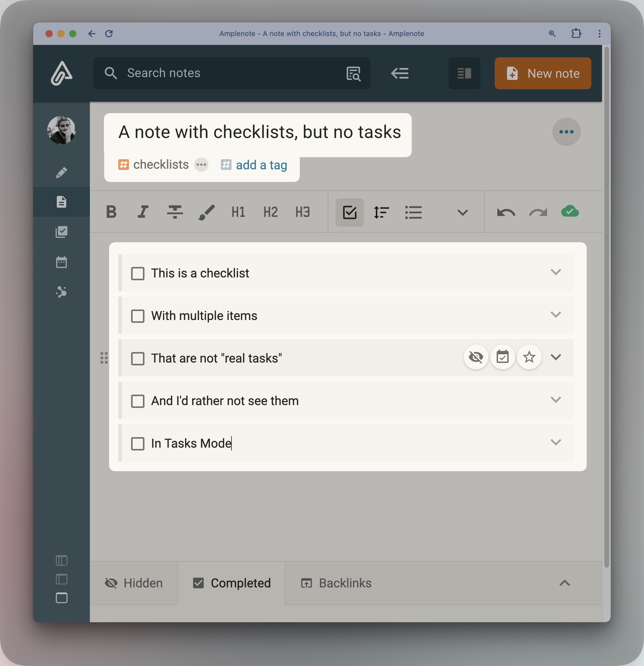The width and height of the screenshot is (644, 666).
Task: Open the Backlinks tab
Action: pos(336,583)
